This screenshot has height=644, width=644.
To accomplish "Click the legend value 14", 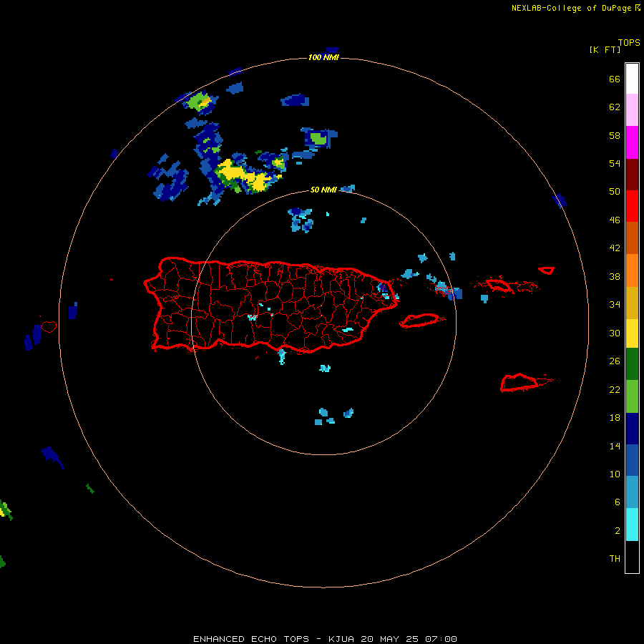I will click(615, 446).
